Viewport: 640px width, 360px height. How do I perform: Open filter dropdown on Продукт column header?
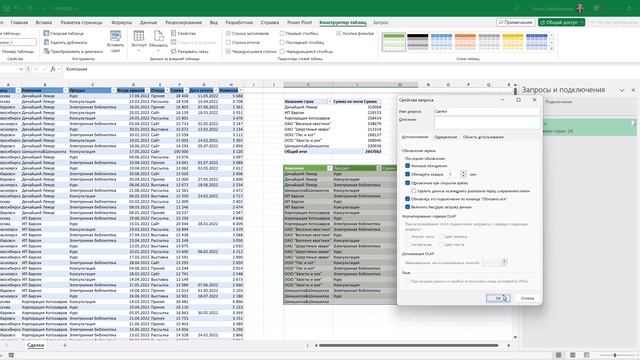click(x=114, y=90)
